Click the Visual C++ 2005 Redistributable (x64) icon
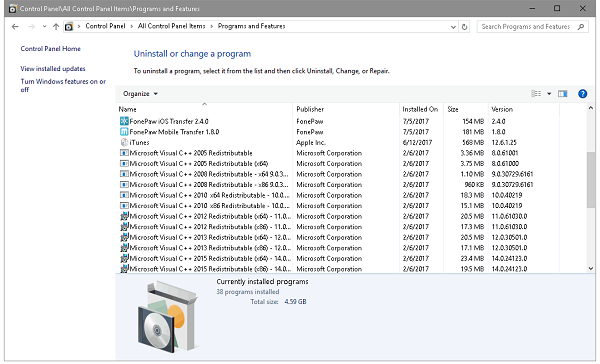 pyautogui.click(x=124, y=163)
